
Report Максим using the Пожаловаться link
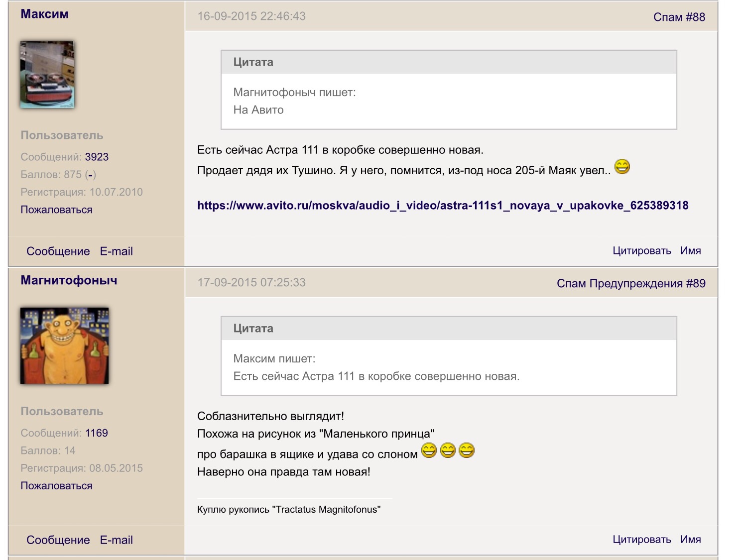pos(56,210)
